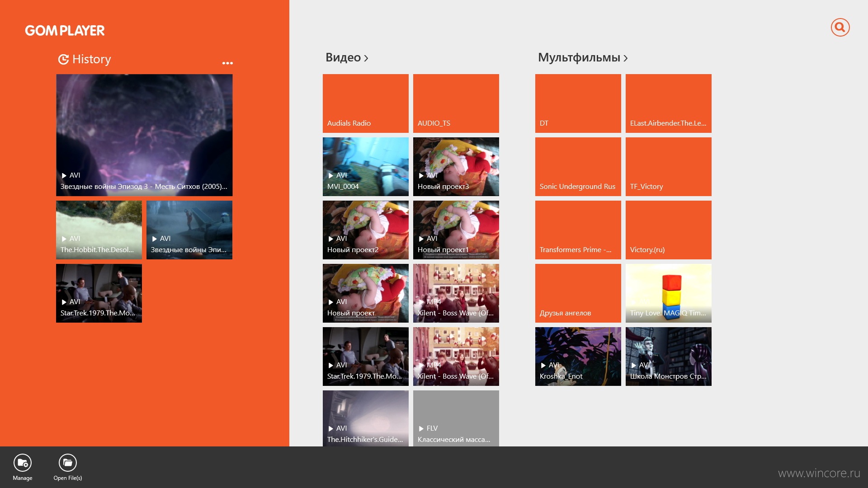Click the History clock icon
Image resolution: width=868 pixels, height=488 pixels.
63,59
